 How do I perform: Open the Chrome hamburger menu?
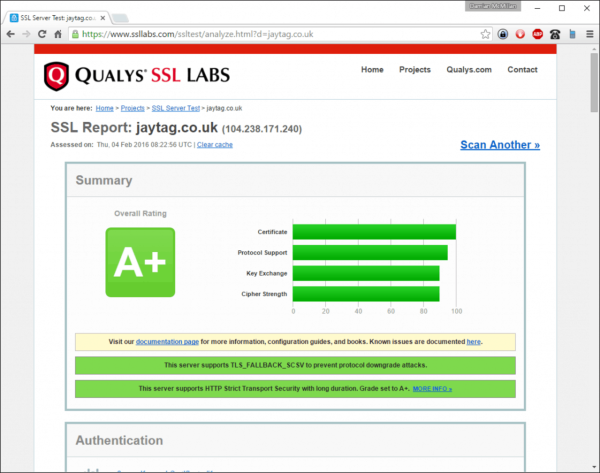pos(590,34)
